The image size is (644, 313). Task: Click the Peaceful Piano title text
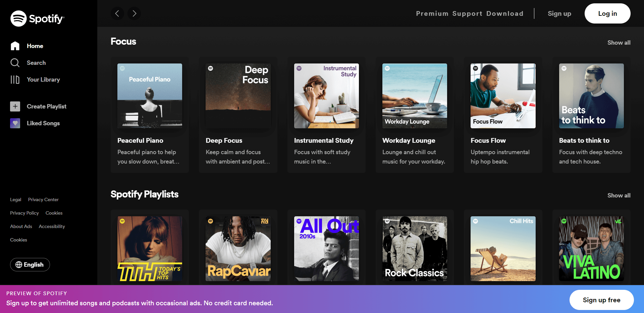click(x=140, y=140)
